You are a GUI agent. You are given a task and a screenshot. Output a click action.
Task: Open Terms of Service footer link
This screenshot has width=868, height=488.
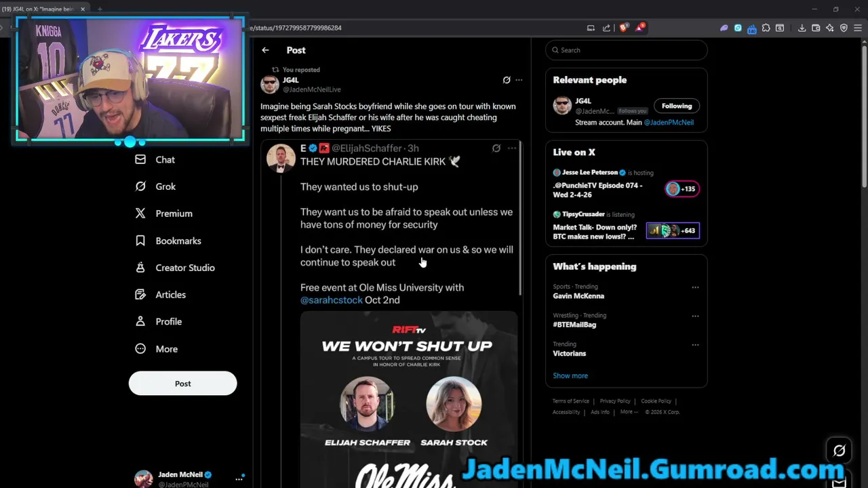click(571, 401)
